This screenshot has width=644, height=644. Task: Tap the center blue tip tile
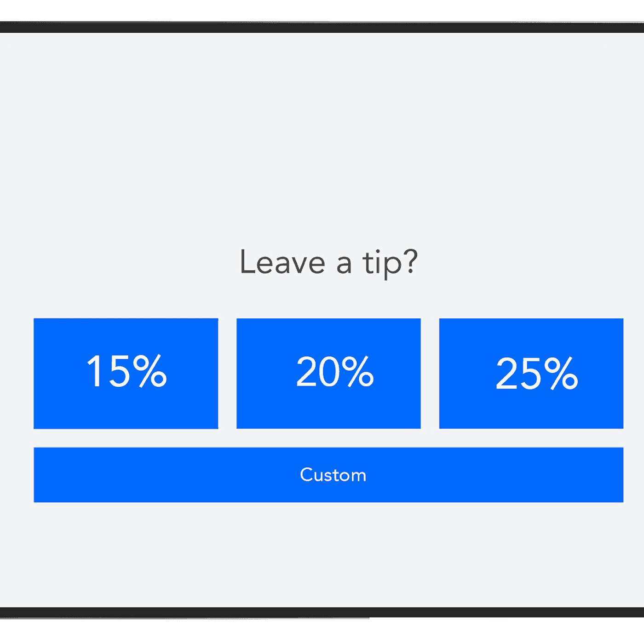click(328, 373)
